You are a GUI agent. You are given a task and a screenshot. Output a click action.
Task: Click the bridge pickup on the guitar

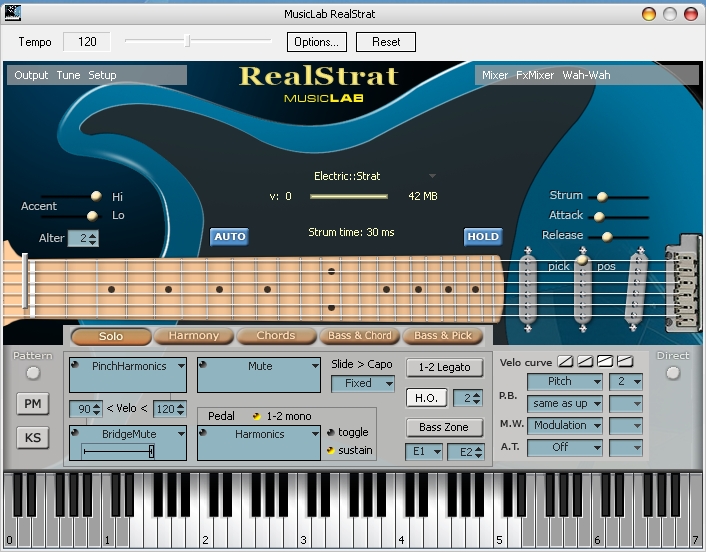(637, 289)
